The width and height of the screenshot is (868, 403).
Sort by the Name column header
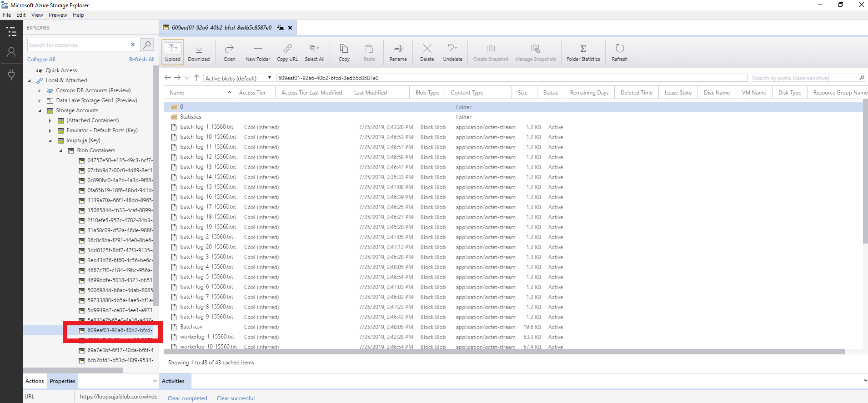(x=199, y=93)
